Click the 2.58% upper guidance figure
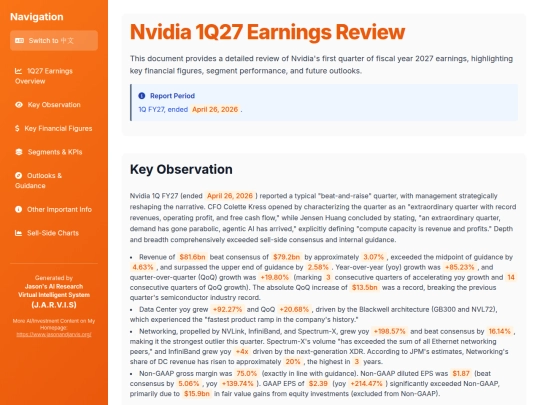Viewport: 540px width, 405px height. click(318, 267)
